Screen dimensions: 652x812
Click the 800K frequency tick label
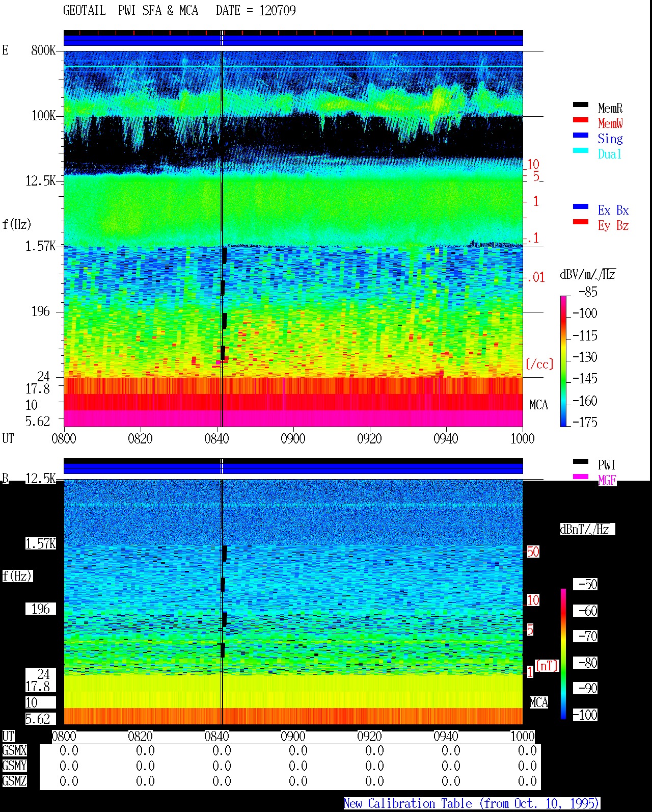[x=43, y=50]
